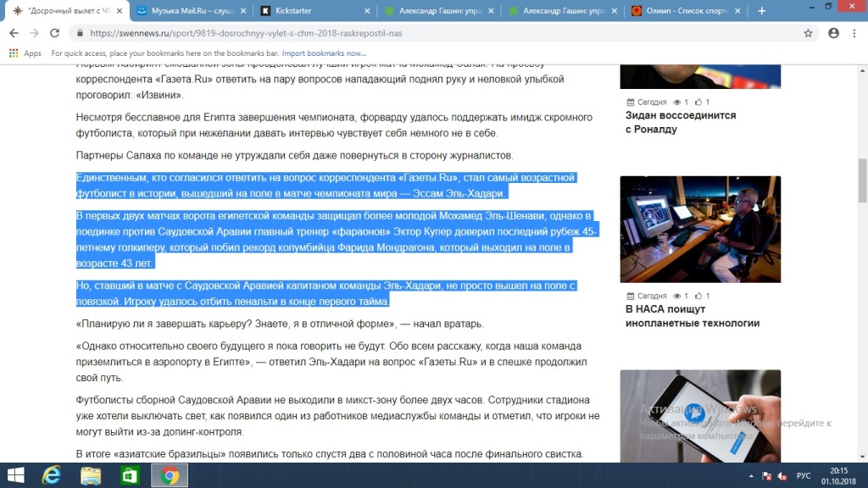Screen dimensions: 868x488
Task: Reload the current page
Action: coord(54,33)
